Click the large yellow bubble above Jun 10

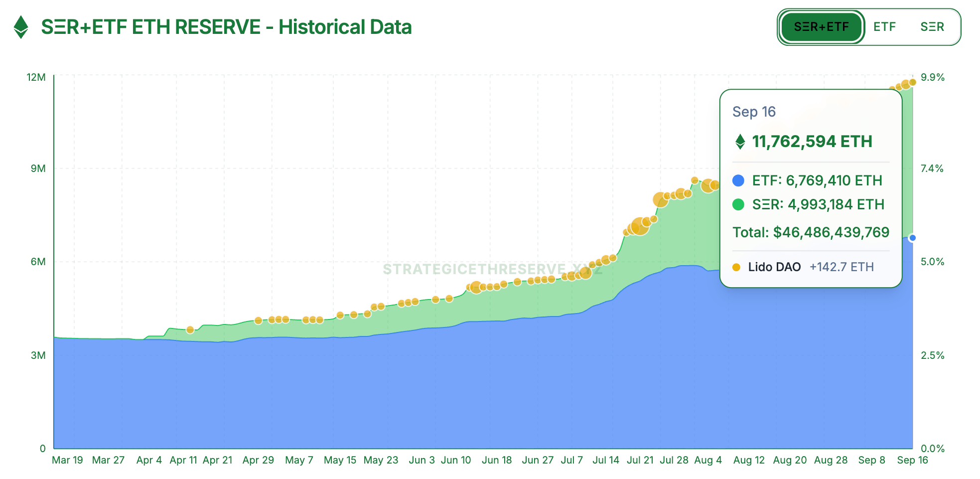pyautogui.click(x=476, y=288)
